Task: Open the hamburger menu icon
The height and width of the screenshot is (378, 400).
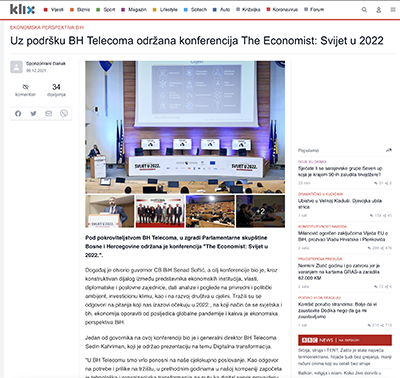Action: pyautogui.click(x=393, y=10)
